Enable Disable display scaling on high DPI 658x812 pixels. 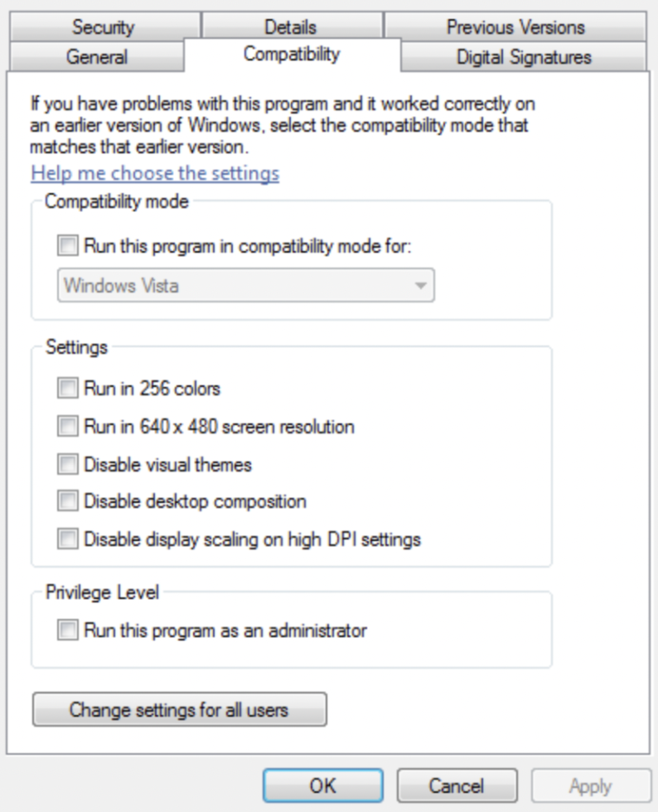click(68, 539)
